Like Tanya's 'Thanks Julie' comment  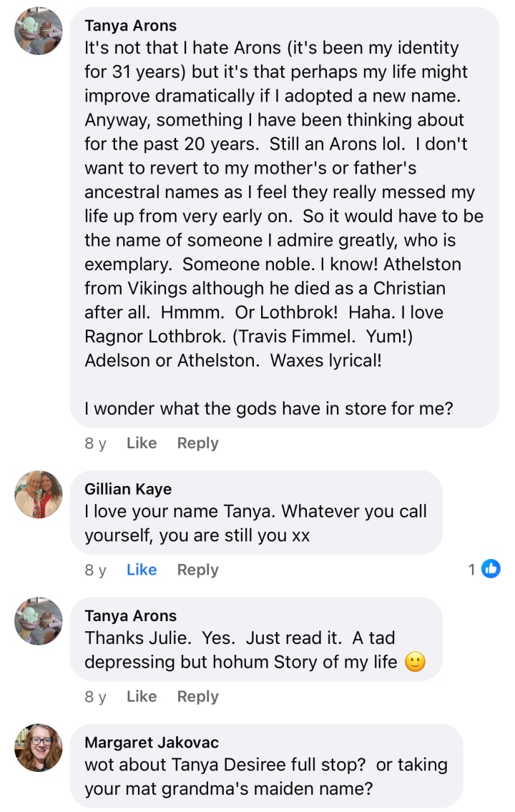tap(141, 696)
